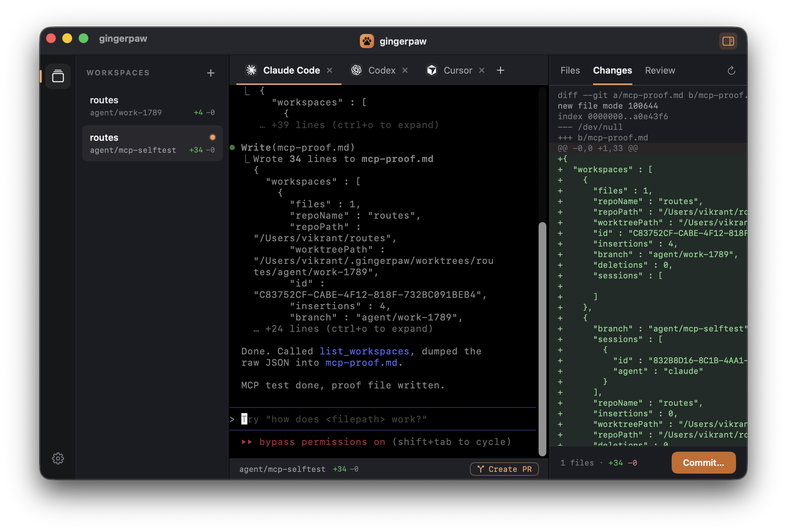This screenshot has height=532, width=787.
Task: Click 'MCP test done, proof file written.' text
Action: [x=343, y=385]
